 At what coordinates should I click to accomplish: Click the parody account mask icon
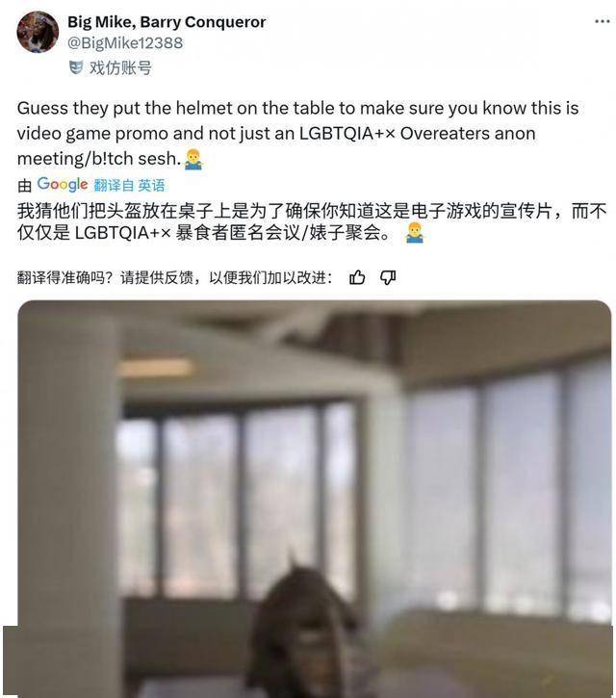[x=76, y=67]
